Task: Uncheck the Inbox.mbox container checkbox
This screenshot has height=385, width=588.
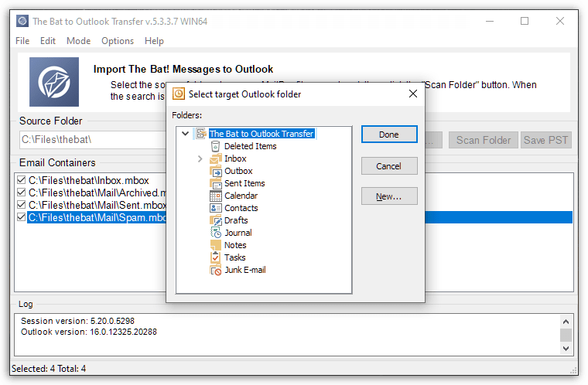Action: (22, 180)
